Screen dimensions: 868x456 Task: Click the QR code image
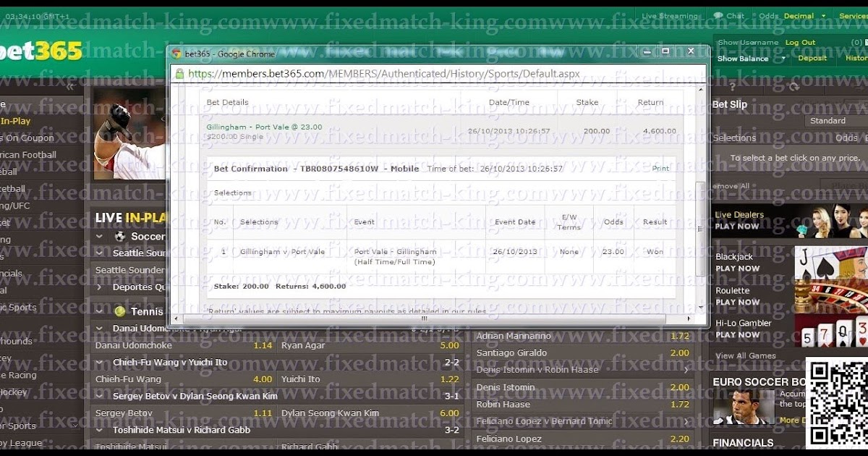pos(837,402)
